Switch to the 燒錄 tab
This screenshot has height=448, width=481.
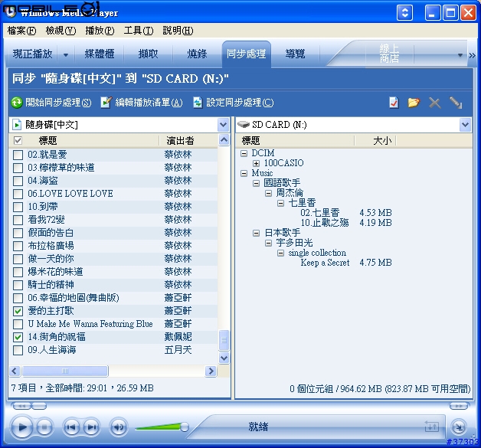pos(197,54)
